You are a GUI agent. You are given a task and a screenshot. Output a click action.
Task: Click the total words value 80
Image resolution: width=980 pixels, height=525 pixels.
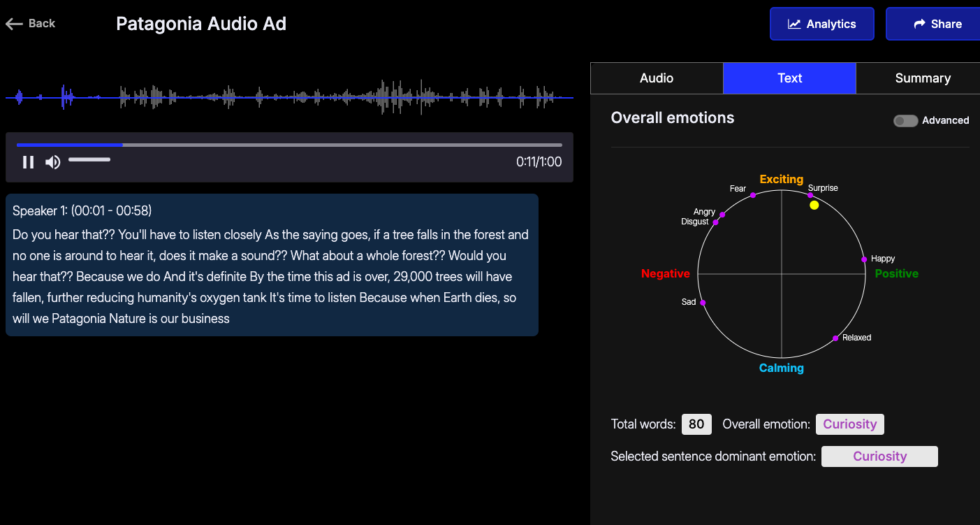pyautogui.click(x=696, y=424)
